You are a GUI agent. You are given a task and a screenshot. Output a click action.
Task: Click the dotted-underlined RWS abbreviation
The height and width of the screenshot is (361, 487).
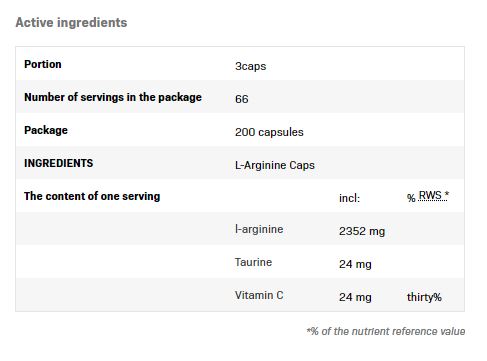tap(433, 196)
